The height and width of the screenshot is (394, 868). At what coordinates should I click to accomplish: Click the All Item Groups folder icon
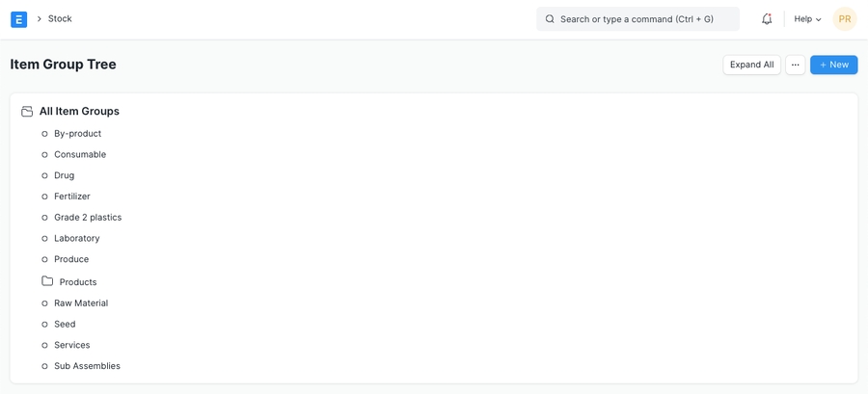(x=27, y=112)
